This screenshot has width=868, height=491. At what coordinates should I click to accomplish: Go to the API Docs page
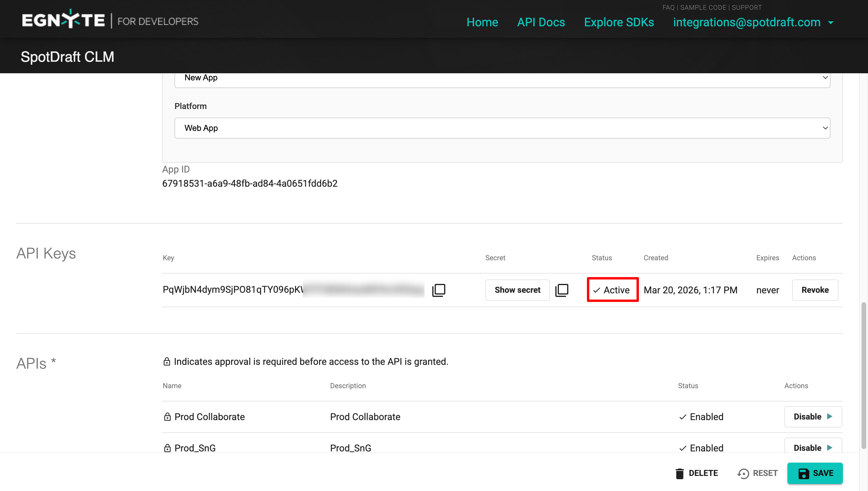[x=541, y=22]
